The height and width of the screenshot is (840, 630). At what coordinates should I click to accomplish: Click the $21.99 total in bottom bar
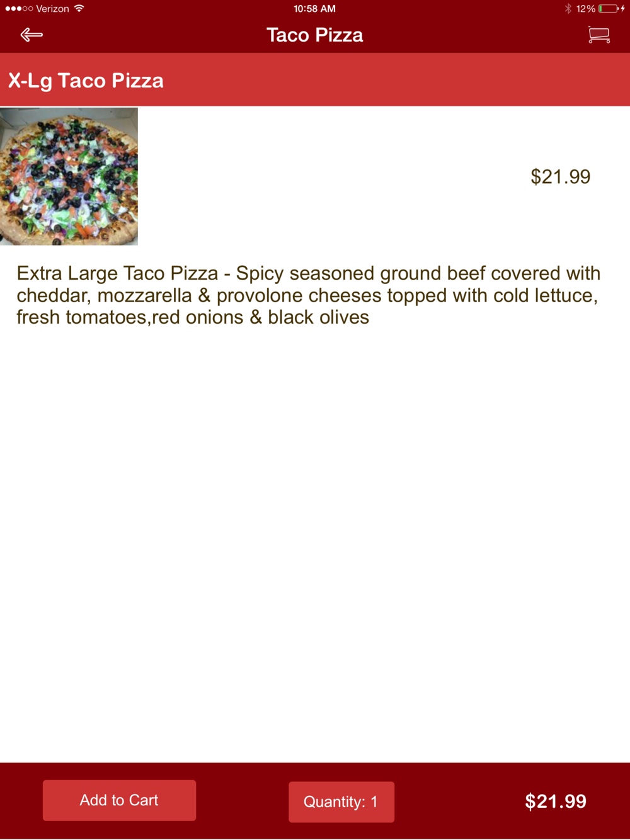pos(556,801)
